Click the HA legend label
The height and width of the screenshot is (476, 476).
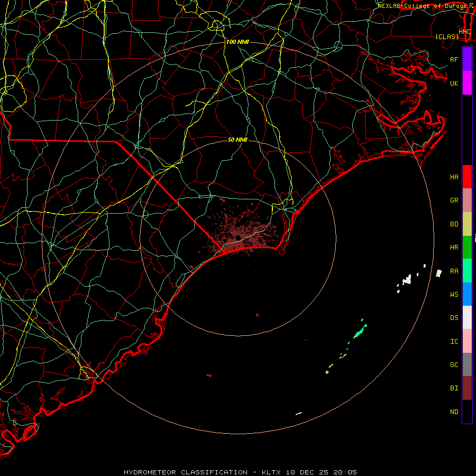pos(454,177)
